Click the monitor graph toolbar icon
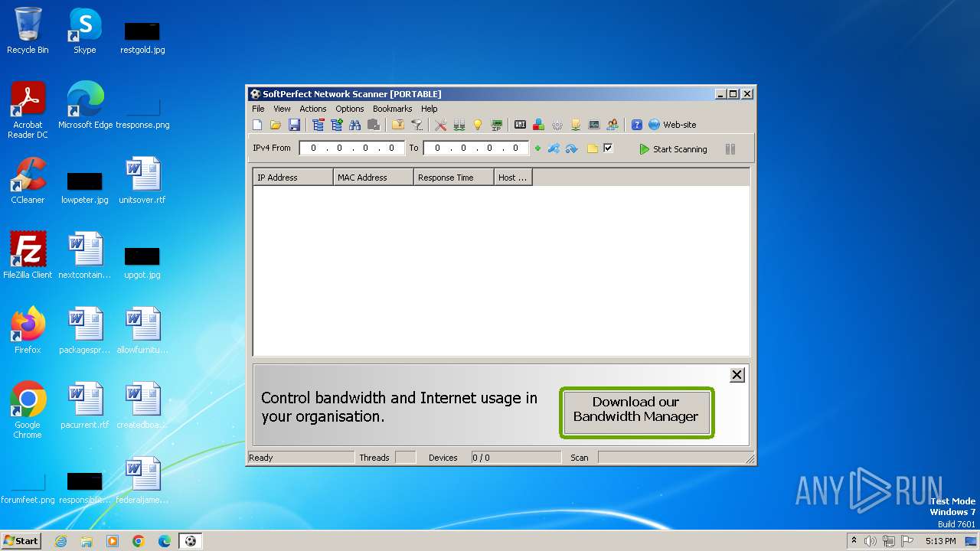980x551 pixels. click(594, 125)
